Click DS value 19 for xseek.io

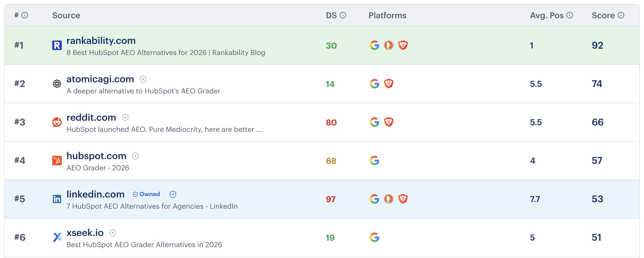330,238
